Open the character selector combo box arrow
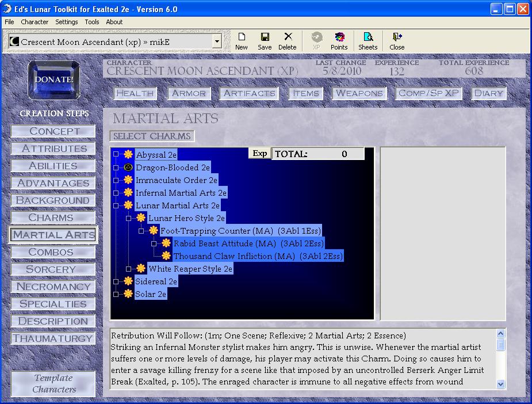 click(x=217, y=42)
